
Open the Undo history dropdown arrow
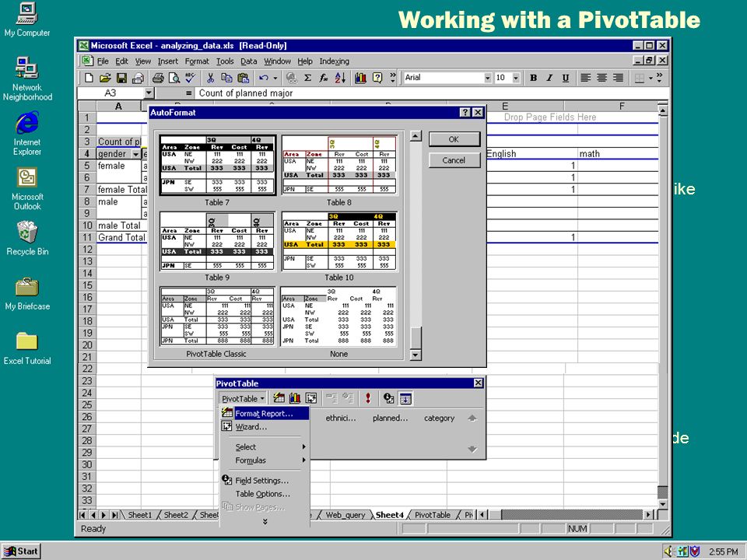(275, 78)
